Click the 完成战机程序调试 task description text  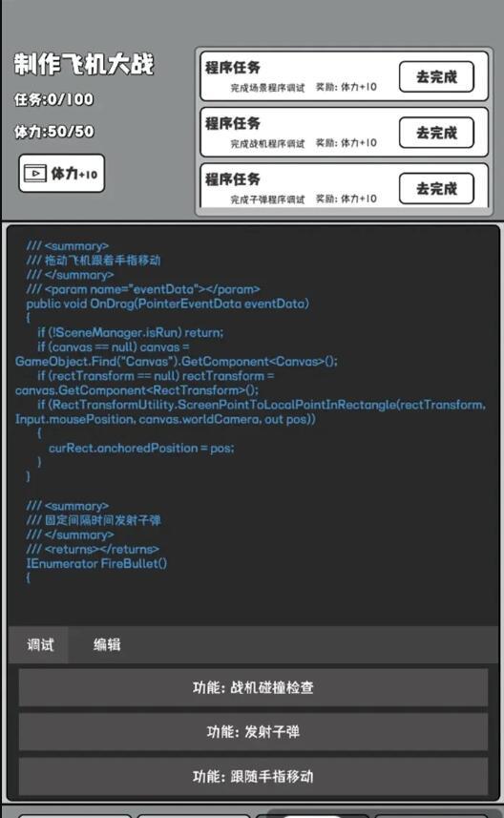click(x=267, y=143)
